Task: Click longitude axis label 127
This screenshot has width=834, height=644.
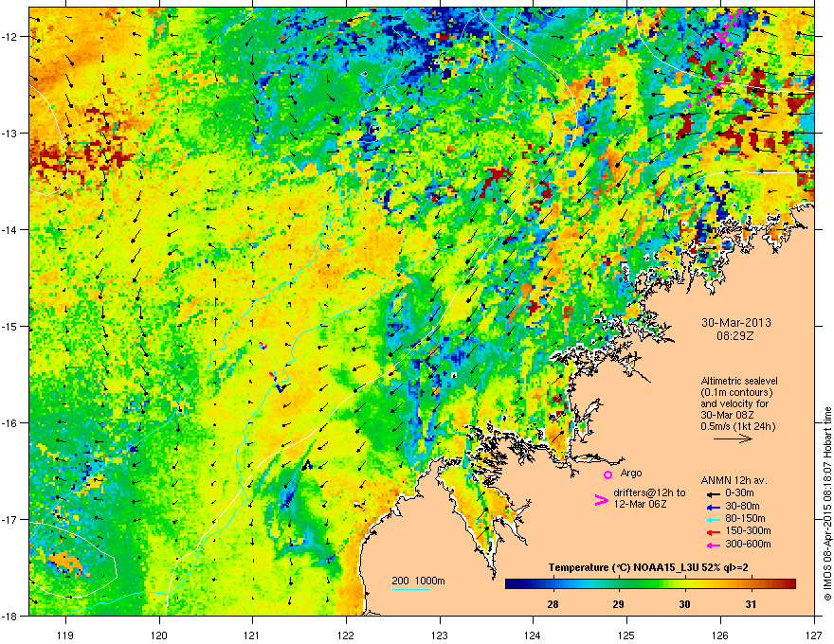Action: [x=814, y=635]
